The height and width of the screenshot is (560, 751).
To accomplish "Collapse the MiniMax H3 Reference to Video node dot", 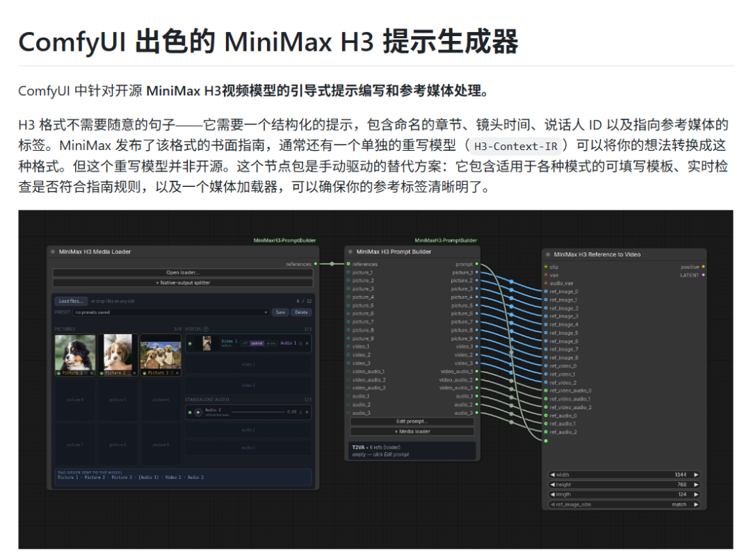I will (548, 254).
